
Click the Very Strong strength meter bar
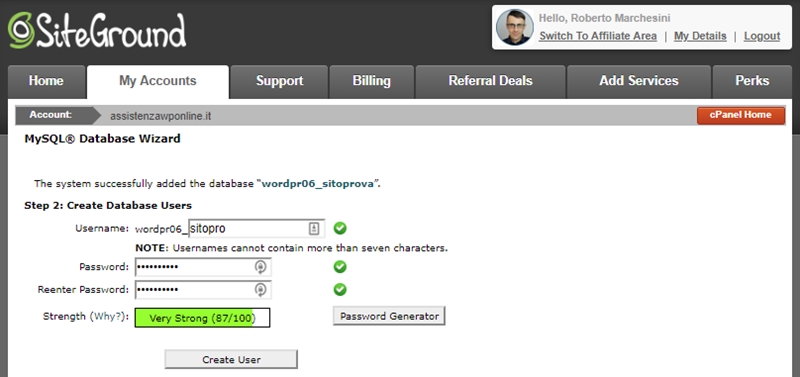203,318
